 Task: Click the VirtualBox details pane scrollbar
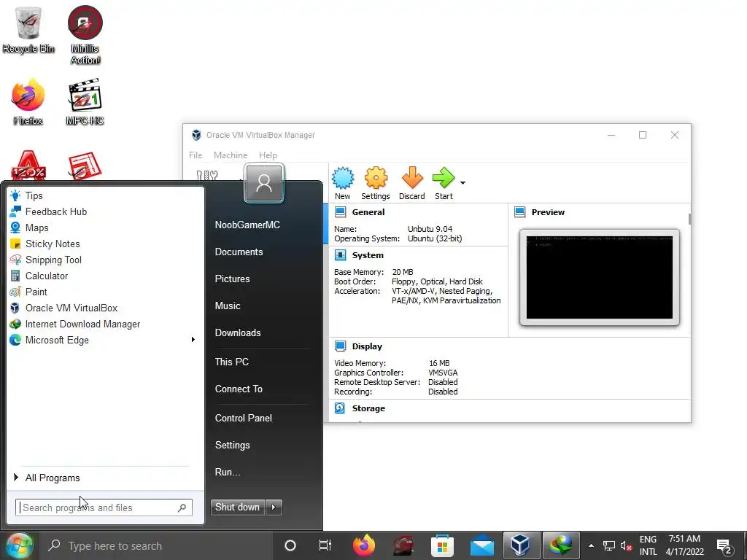click(689, 219)
